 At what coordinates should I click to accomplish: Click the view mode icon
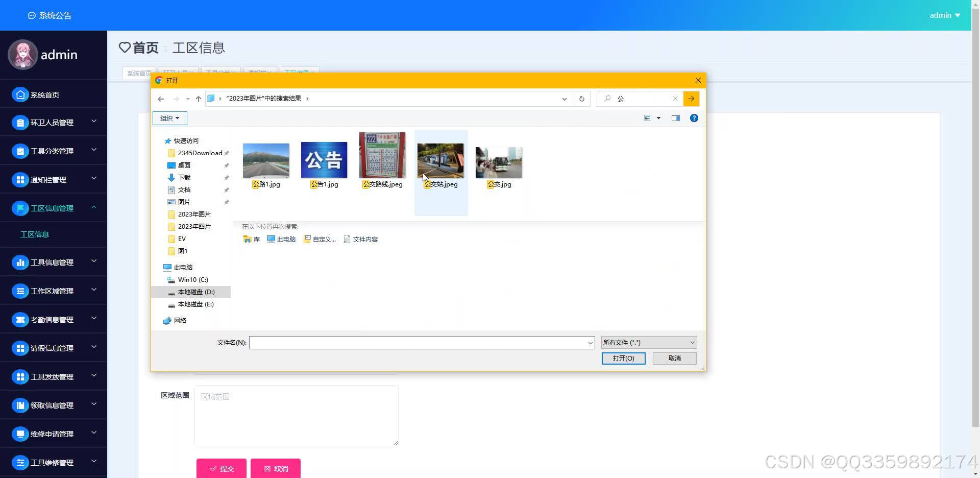click(x=648, y=118)
